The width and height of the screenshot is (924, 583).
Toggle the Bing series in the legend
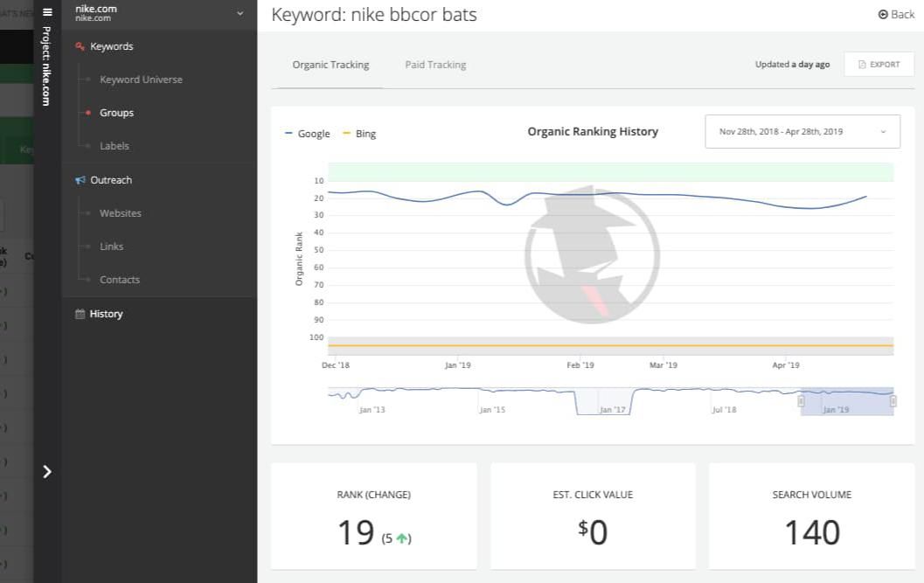click(359, 134)
